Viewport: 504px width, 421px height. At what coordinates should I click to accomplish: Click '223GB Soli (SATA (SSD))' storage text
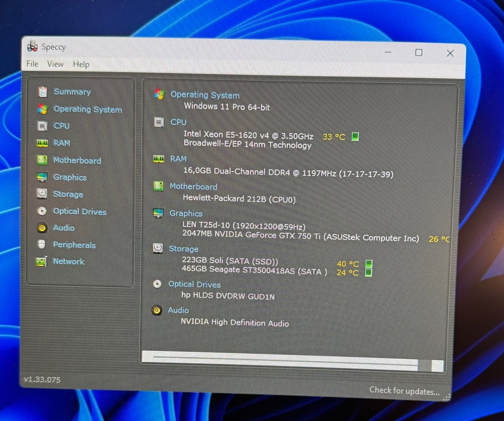pyautogui.click(x=230, y=261)
